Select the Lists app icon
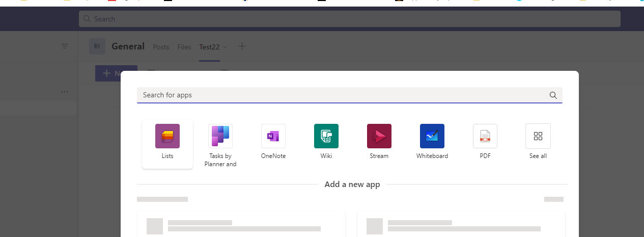This screenshot has height=237, width=644. [167, 136]
